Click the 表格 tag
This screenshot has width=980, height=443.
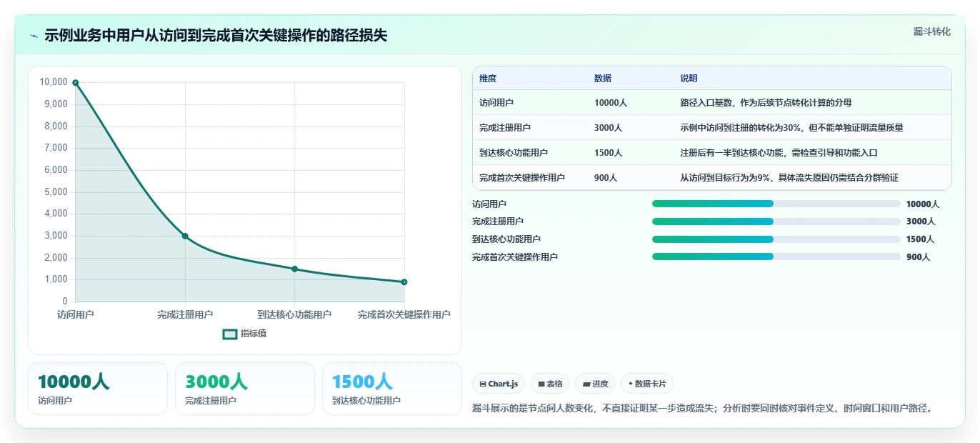(550, 384)
